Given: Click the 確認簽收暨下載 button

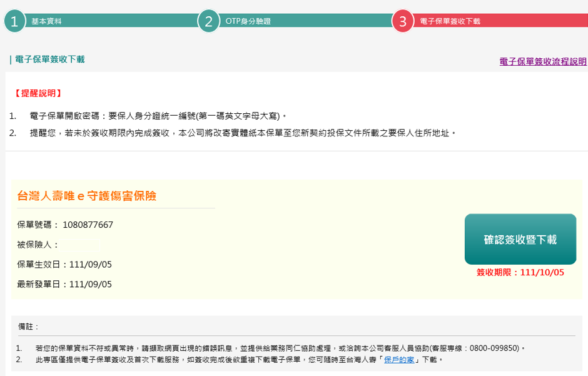Looking at the screenshot, I should (x=520, y=239).
